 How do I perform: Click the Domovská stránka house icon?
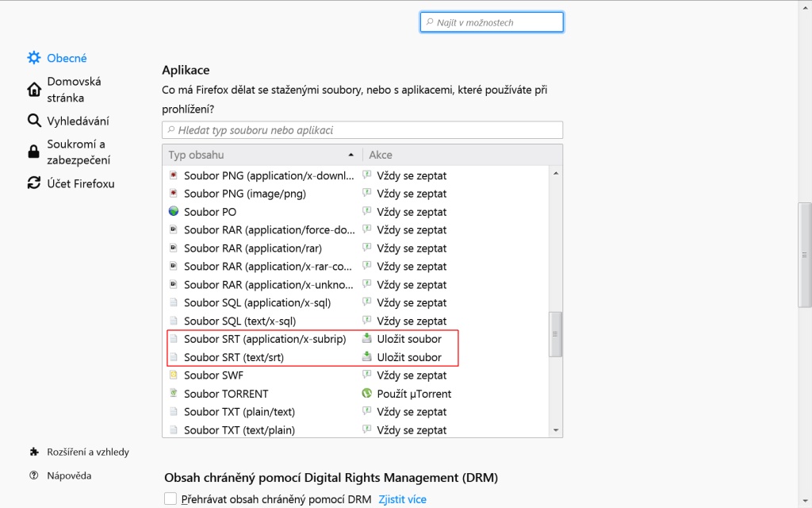pyautogui.click(x=34, y=90)
